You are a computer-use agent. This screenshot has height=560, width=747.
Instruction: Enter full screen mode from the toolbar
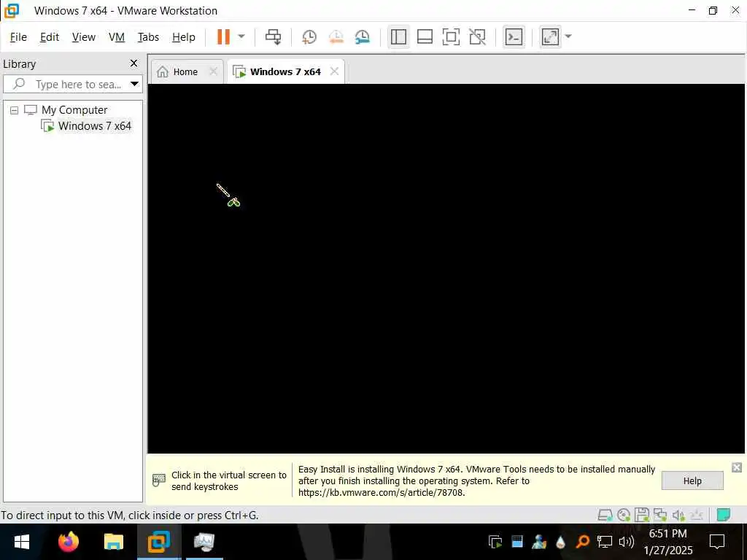pos(451,36)
